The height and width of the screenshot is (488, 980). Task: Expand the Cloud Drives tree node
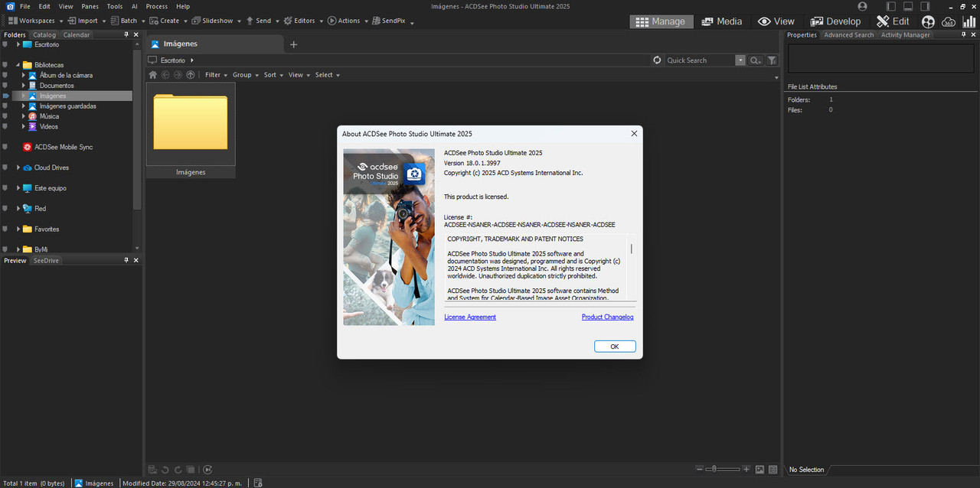tap(18, 168)
